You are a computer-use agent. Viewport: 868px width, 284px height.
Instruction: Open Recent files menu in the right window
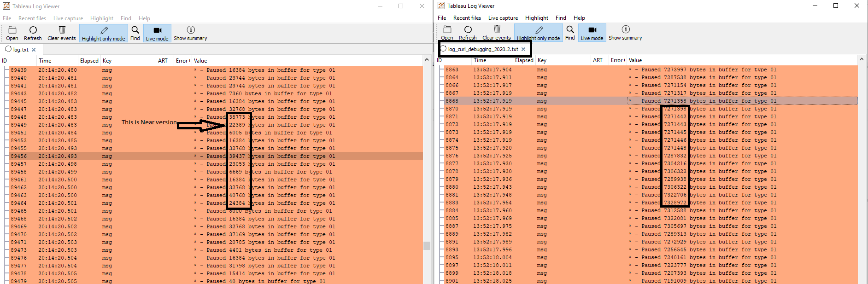[467, 18]
